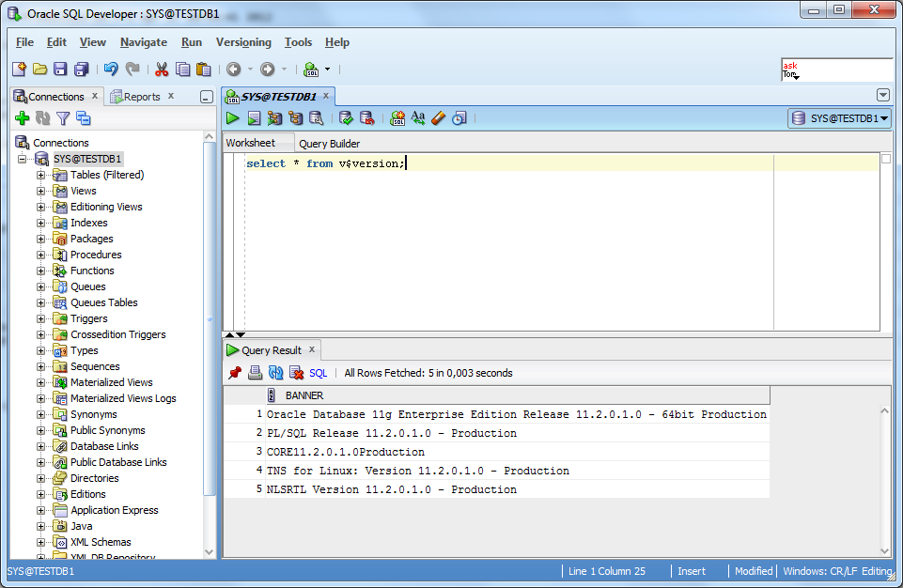The height and width of the screenshot is (588, 903).
Task: Click the Cut scissors icon
Action: (162, 70)
